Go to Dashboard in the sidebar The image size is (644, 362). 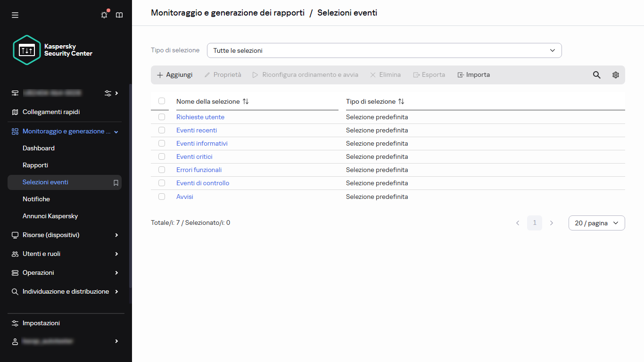(39, 148)
